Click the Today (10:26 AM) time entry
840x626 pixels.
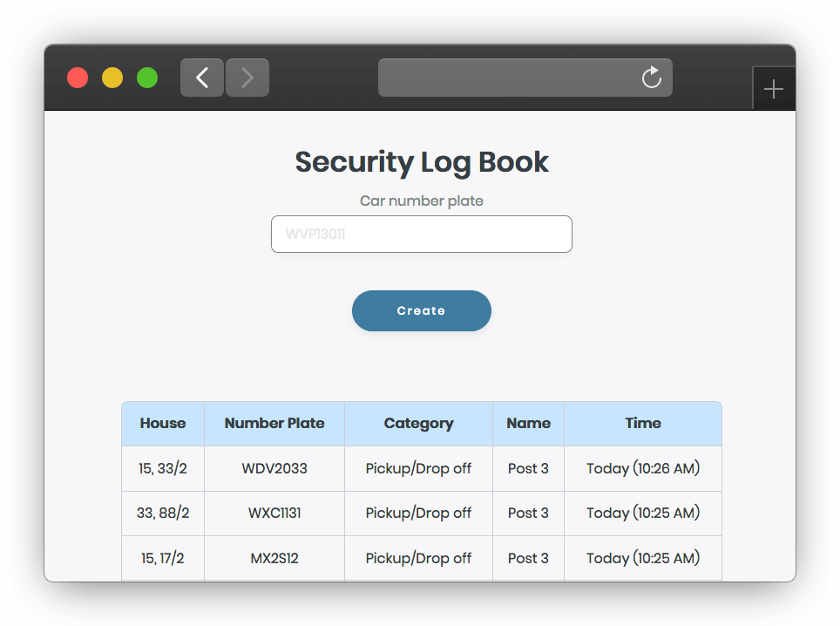tap(642, 468)
